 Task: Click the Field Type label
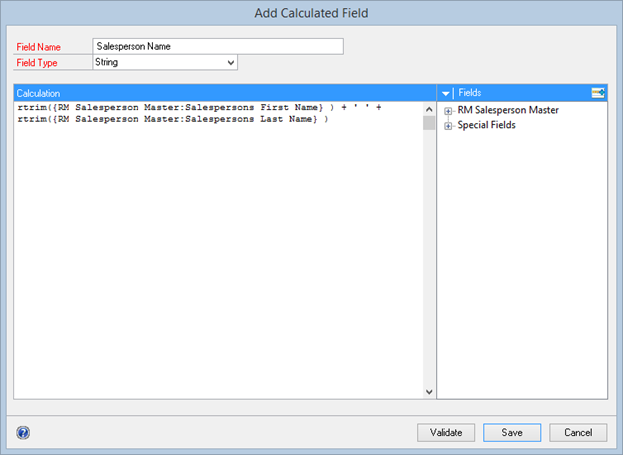pyautogui.click(x=37, y=63)
